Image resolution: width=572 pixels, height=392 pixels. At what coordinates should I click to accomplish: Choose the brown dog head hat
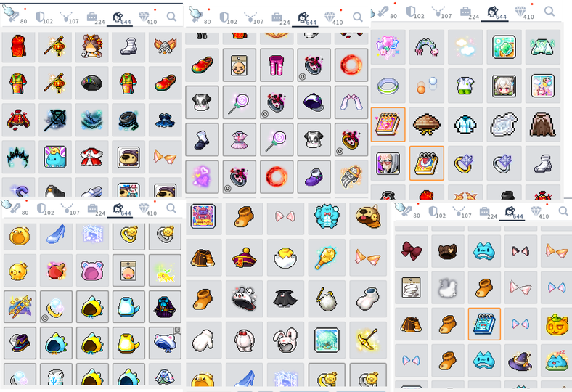coord(368,216)
